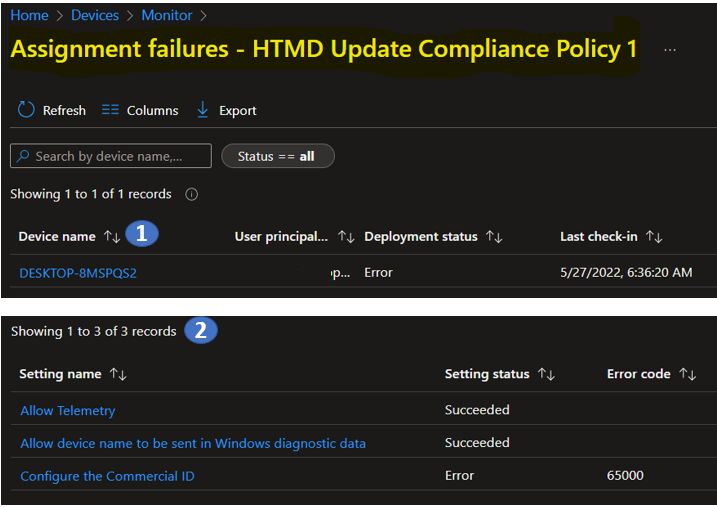This screenshot has width=717, height=507.
Task: Click the Refresh circular arrow icon
Action: click(26, 110)
